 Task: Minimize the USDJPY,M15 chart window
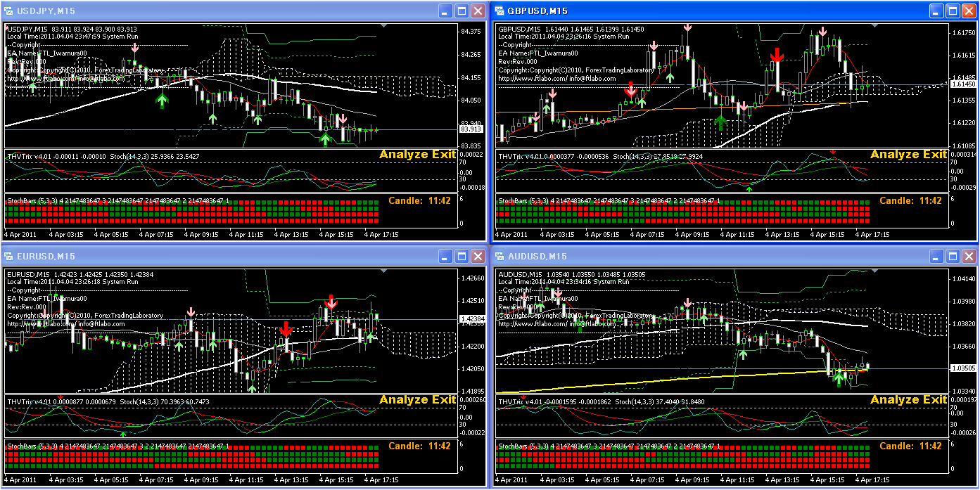pyautogui.click(x=447, y=11)
